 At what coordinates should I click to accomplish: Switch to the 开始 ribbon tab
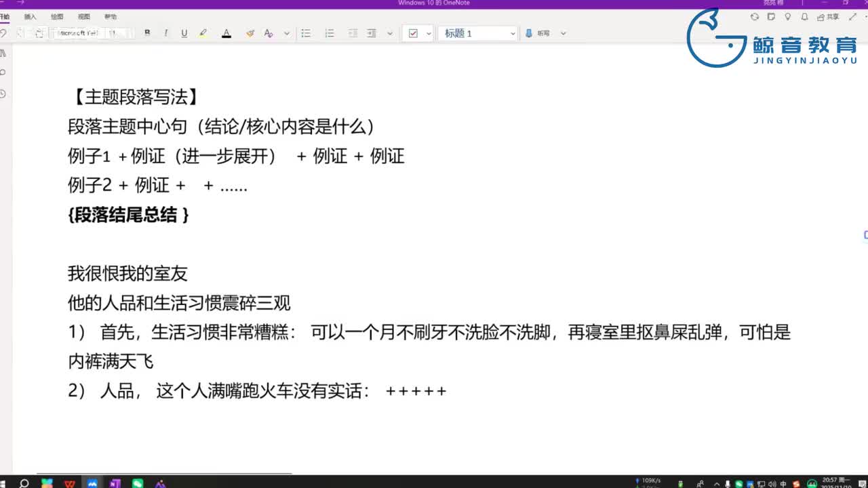coord(5,16)
